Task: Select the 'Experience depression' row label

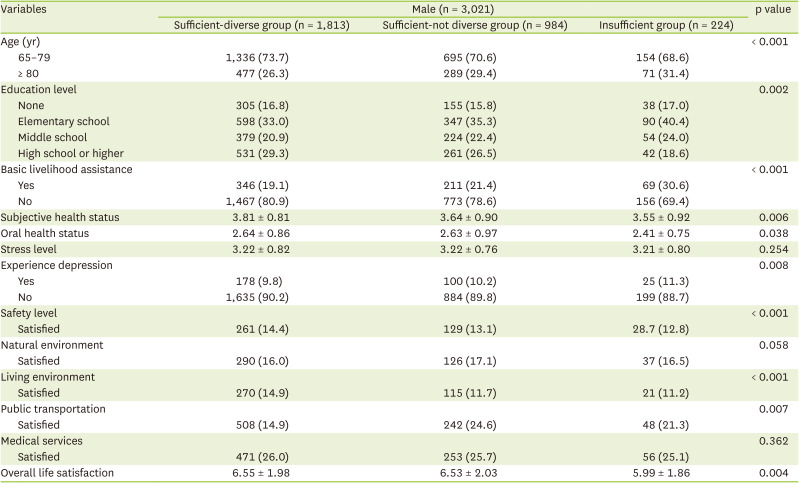Action: tap(57, 265)
